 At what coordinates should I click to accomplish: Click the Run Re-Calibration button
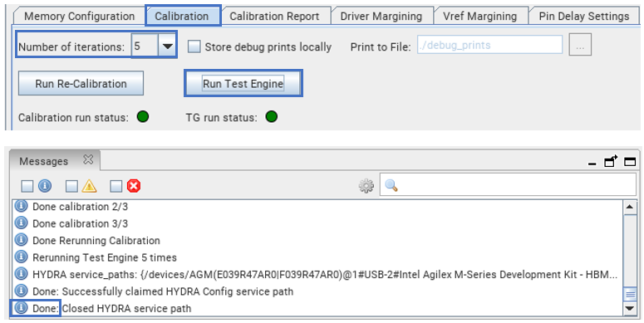click(x=81, y=83)
